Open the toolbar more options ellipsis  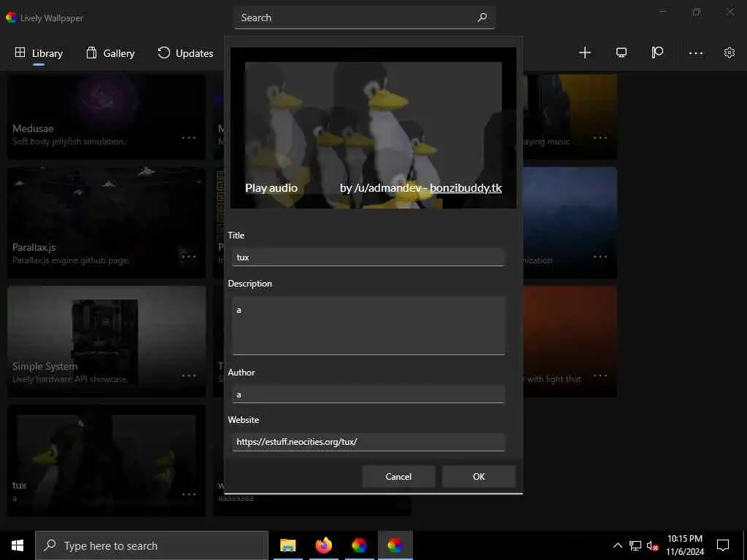(x=695, y=52)
